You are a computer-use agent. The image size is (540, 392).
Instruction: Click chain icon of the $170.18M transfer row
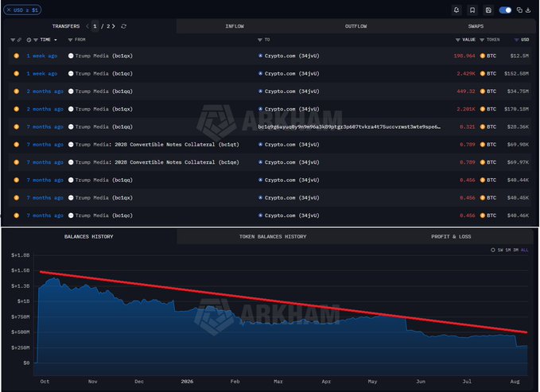tap(16, 109)
